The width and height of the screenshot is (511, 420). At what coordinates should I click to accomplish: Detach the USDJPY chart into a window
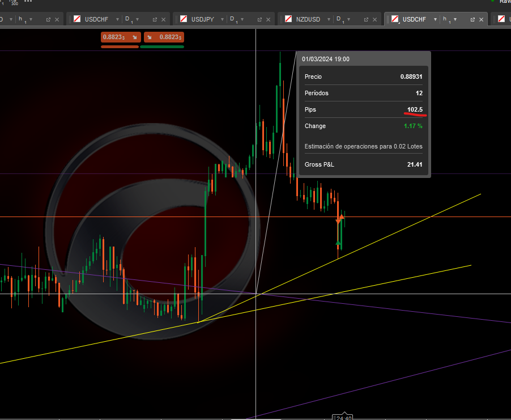(x=259, y=20)
